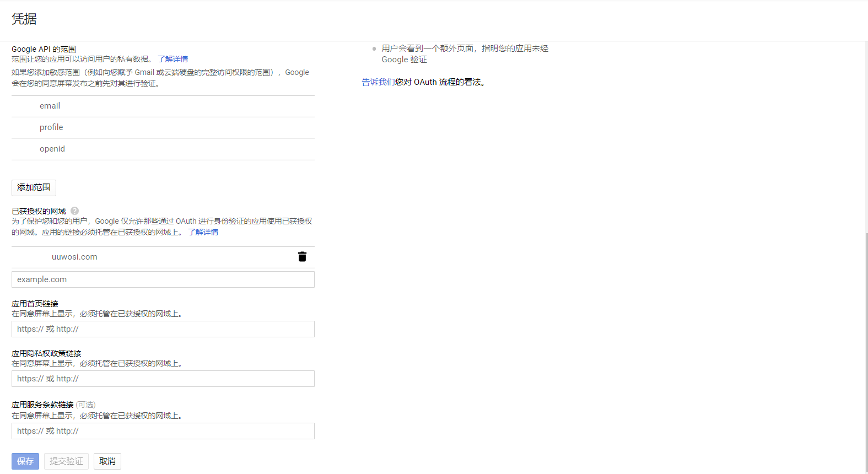Select the uuwosi.com domain entry
This screenshot has height=474, width=868.
(x=74, y=257)
